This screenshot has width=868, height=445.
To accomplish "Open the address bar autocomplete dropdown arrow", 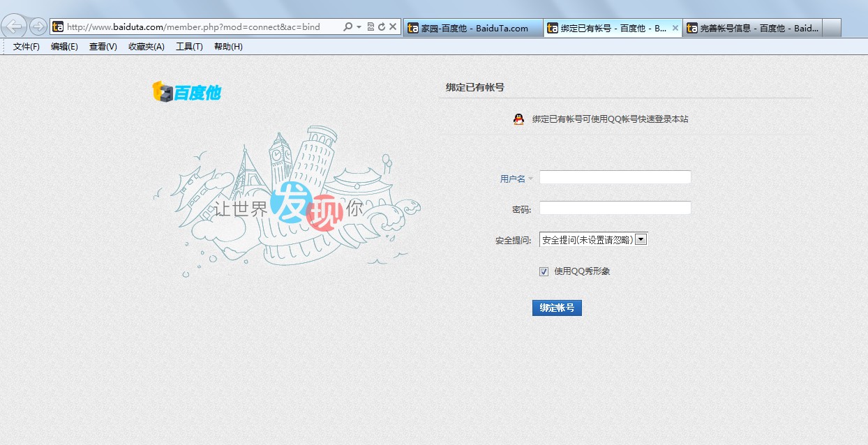I will (x=359, y=27).
